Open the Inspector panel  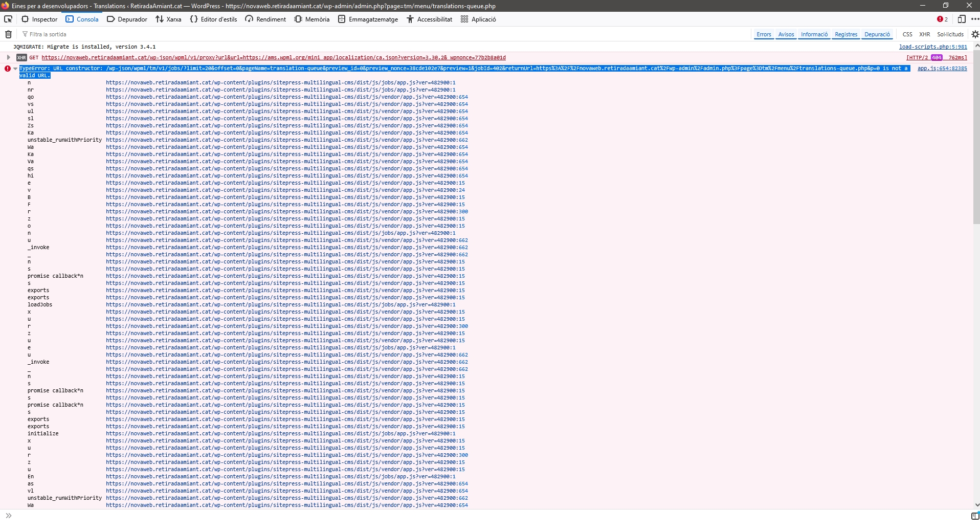point(40,19)
